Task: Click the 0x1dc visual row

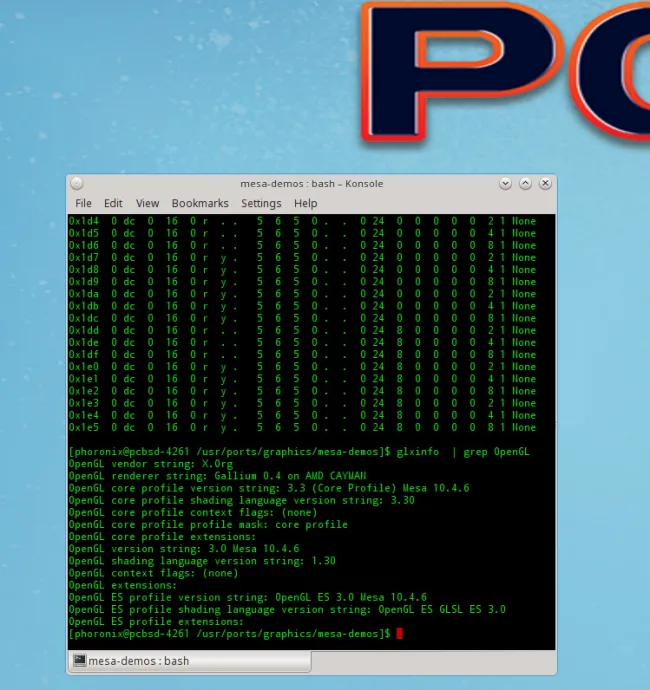Action: pos(302,318)
